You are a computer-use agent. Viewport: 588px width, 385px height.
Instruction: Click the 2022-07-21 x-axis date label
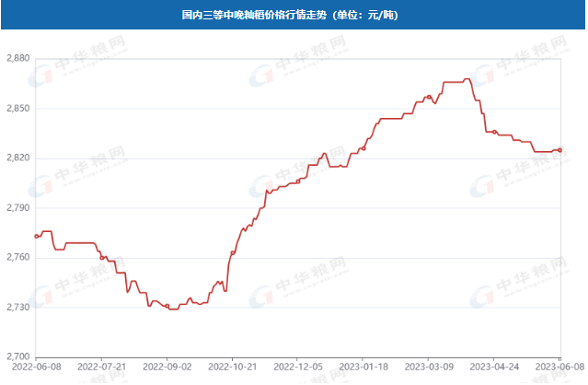[101, 367]
